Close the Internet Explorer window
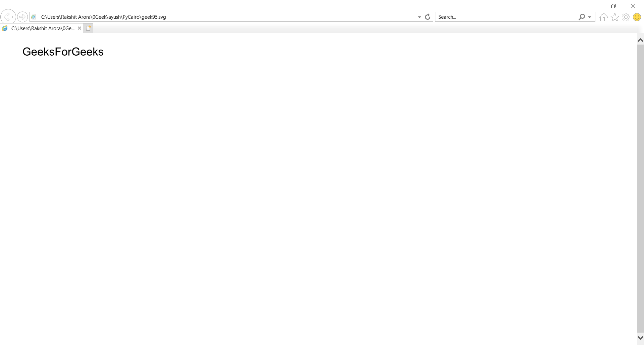 click(x=633, y=6)
